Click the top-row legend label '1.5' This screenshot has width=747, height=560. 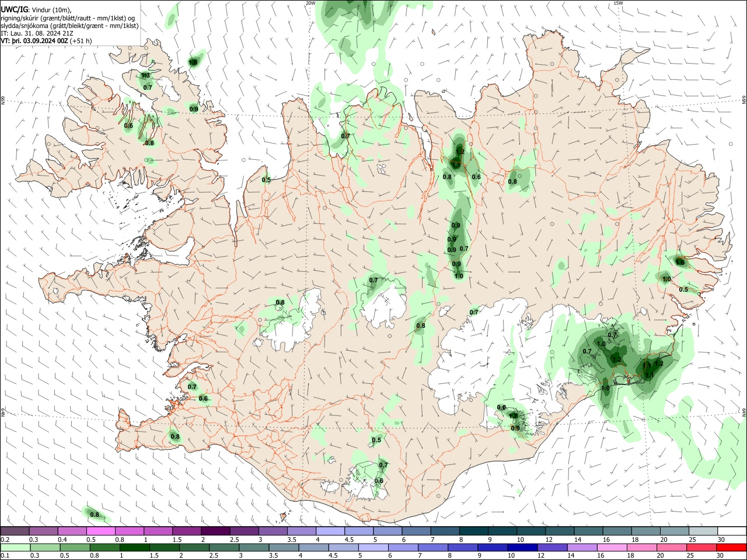[177, 540]
